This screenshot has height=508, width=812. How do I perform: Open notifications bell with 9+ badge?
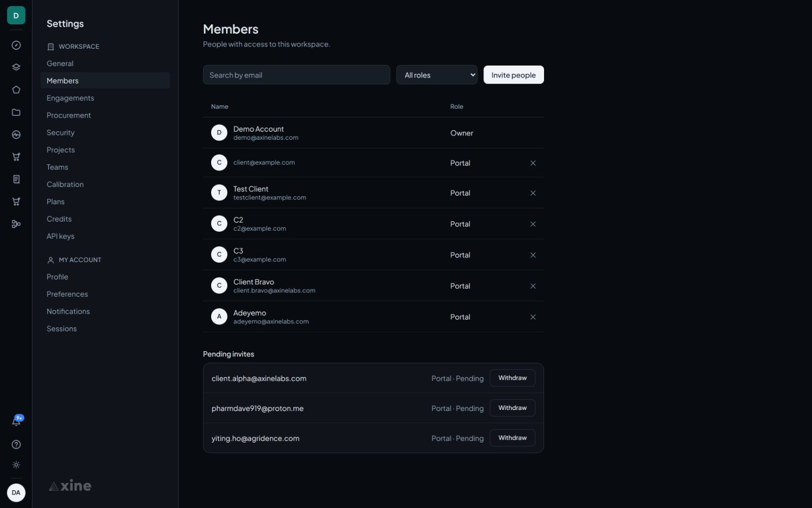(x=16, y=421)
